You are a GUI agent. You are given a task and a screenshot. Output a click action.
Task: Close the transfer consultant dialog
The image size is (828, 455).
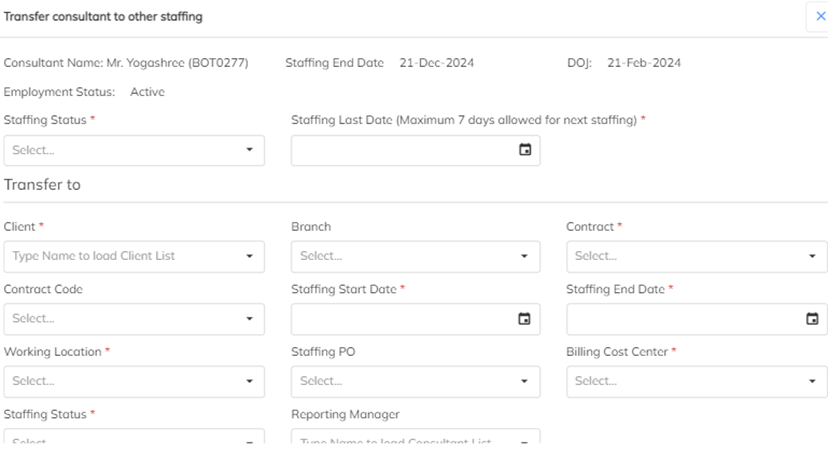click(x=820, y=17)
